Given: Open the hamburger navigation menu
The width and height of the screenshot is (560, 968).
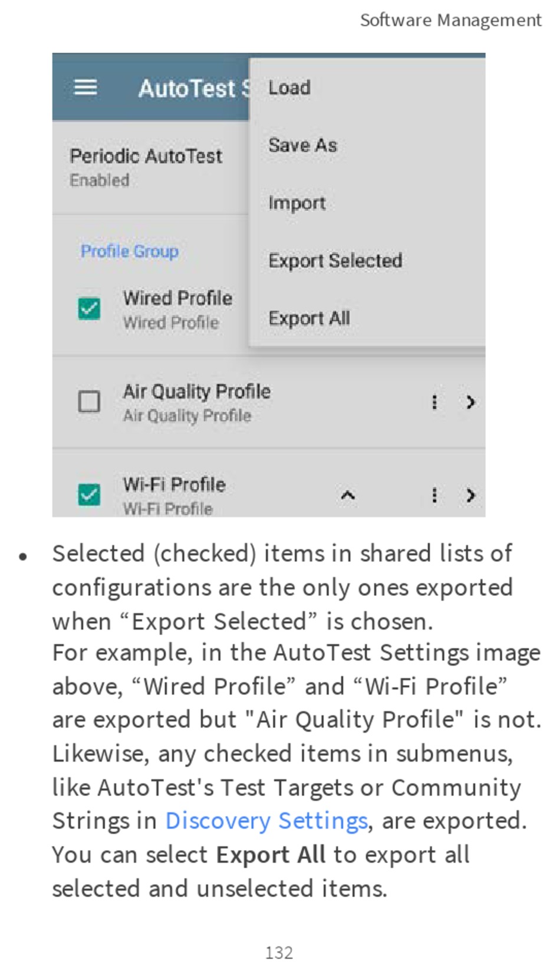Looking at the screenshot, I should 85,88.
